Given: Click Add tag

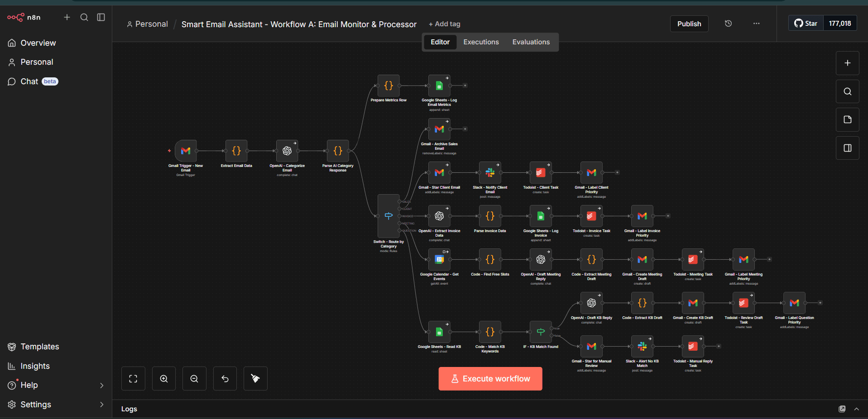Looking at the screenshot, I should pyautogui.click(x=445, y=24).
